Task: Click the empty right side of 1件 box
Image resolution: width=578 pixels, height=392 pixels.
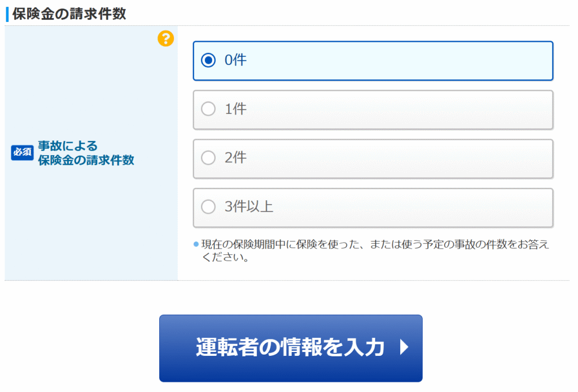Action: pyautogui.click(x=452, y=109)
